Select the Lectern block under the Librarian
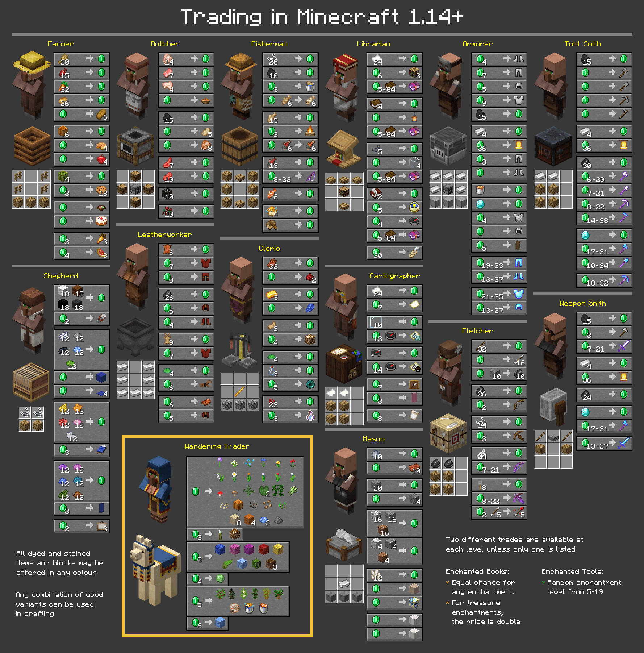The height and width of the screenshot is (653, 644). 344,149
